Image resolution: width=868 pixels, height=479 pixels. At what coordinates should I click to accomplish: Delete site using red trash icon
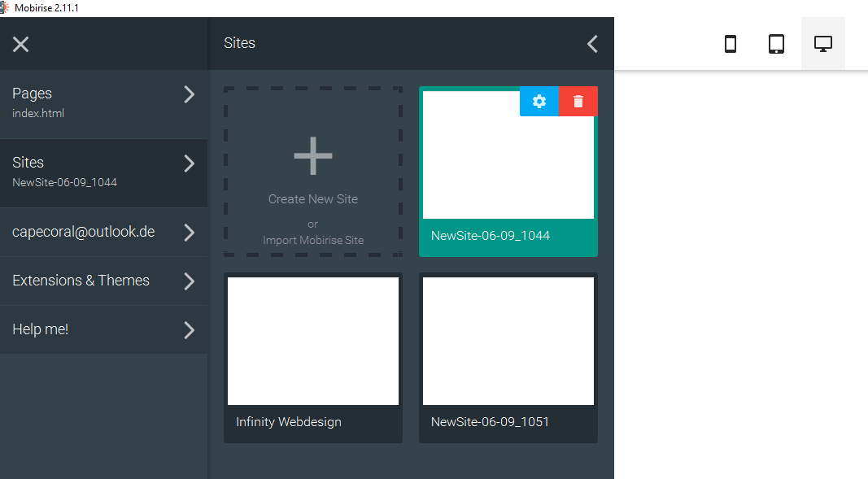(x=578, y=101)
